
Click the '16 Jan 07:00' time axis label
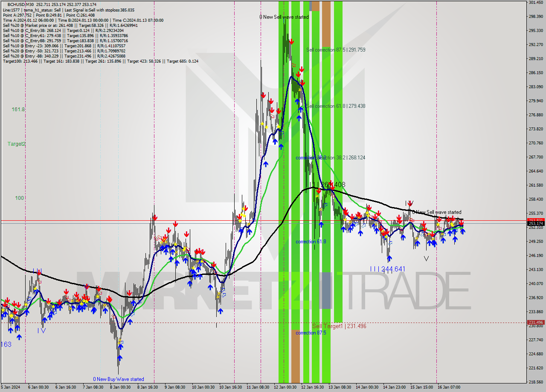pos(449,387)
